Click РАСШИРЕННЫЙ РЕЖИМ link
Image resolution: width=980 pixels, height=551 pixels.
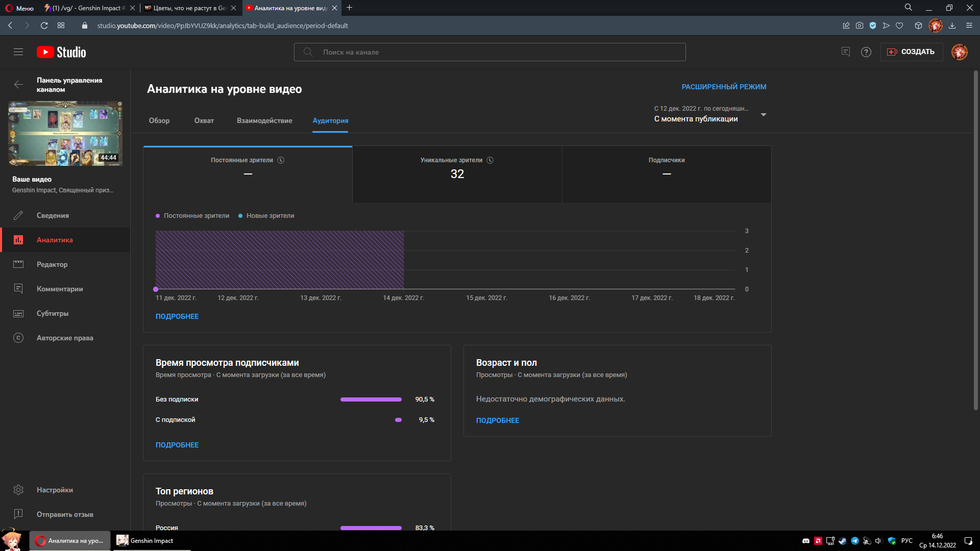click(x=723, y=87)
